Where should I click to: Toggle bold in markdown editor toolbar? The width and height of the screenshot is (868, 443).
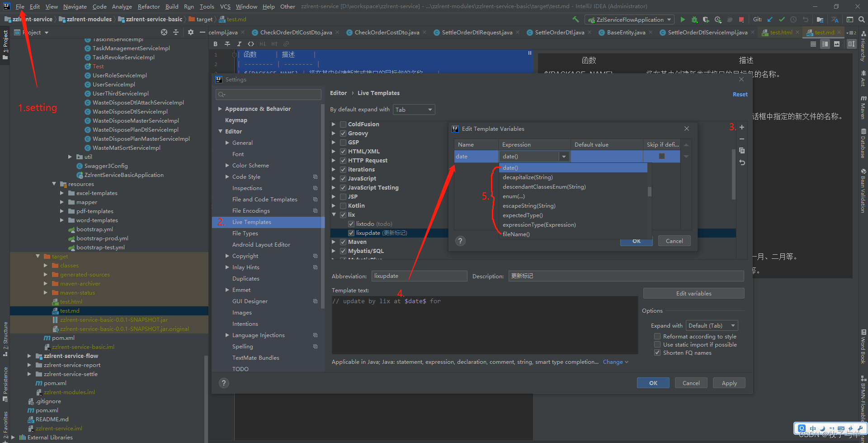click(x=216, y=44)
